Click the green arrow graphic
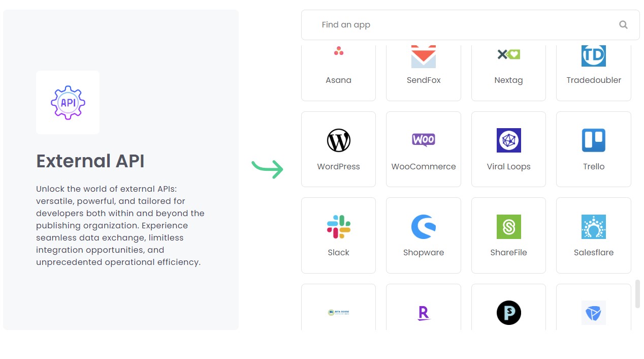Viewport: 644px width, 359px height. [268, 169]
